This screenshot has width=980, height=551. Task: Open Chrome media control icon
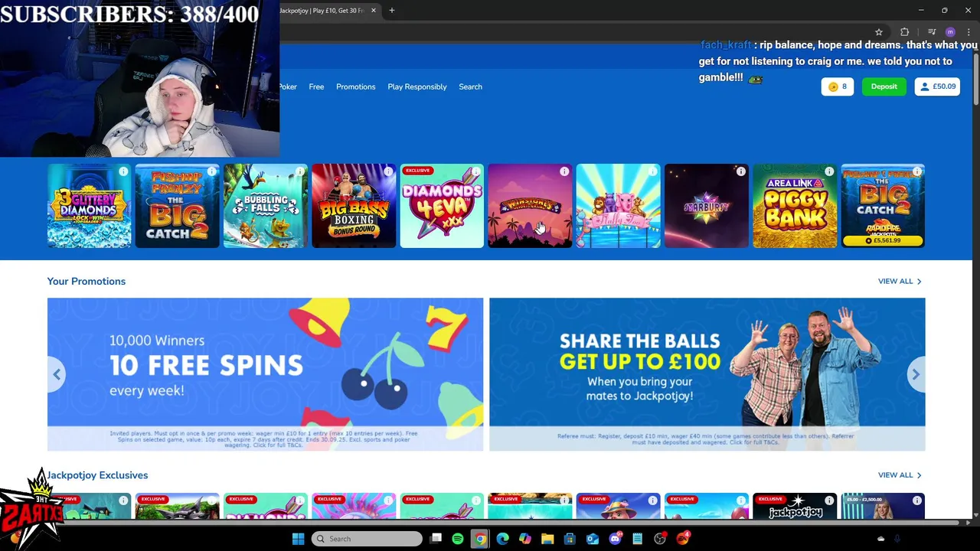(932, 32)
